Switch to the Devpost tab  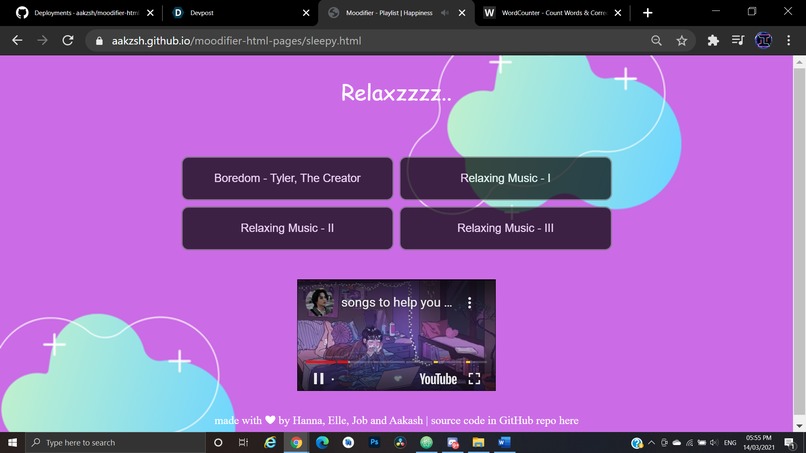pos(239,13)
